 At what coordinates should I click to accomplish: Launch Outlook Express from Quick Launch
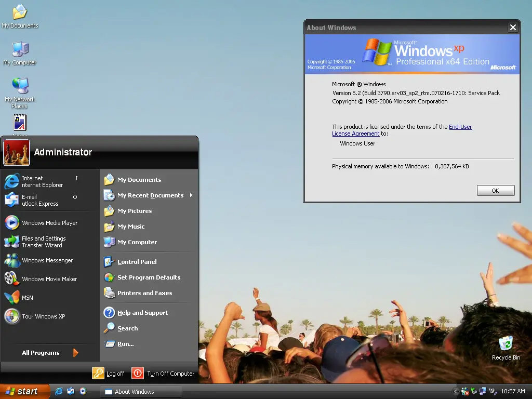coord(71,391)
